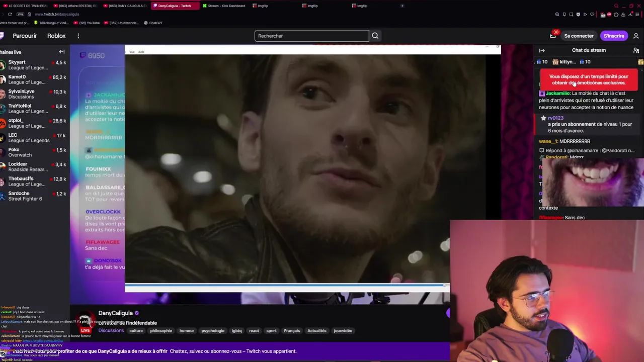Open SylvainLyve channel in the sidebar
644x362 pixels.
point(33,94)
